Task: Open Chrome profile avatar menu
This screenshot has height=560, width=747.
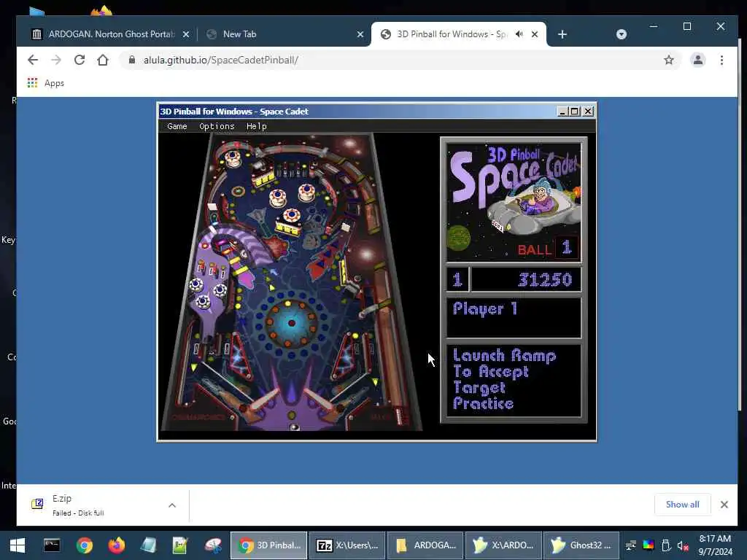Action: coord(698,60)
